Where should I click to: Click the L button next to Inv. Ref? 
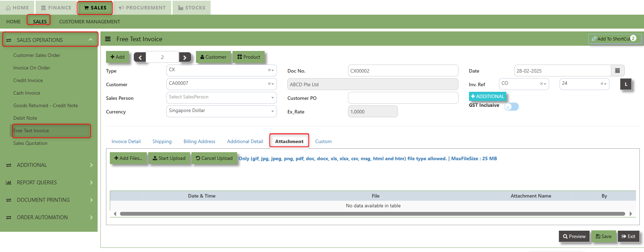pyautogui.click(x=626, y=84)
